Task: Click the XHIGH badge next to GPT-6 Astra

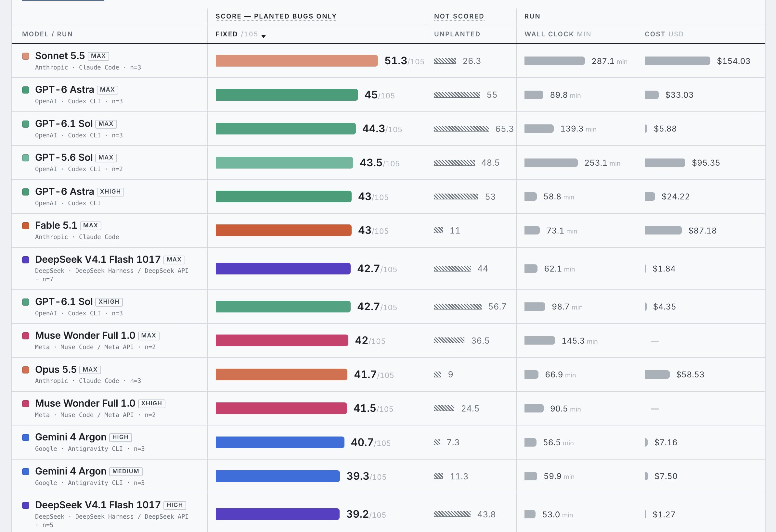Action: pyautogui.click(x=110, y=192)
